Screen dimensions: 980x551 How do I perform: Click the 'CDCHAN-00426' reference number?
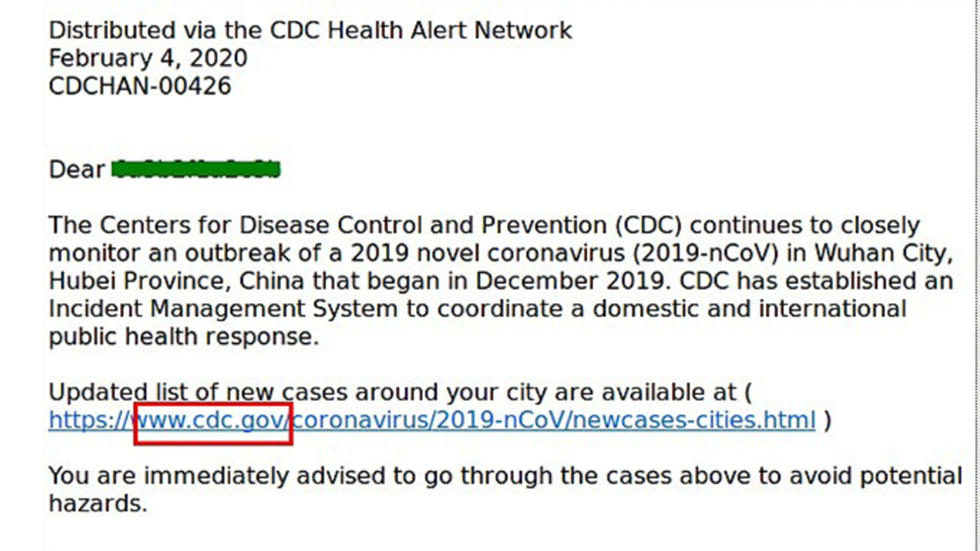point(140,86)
